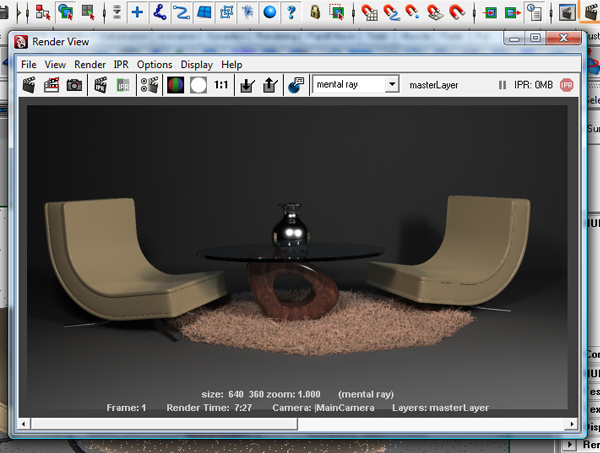Click select by hierarchy icon in Maya toolbar

pos(43,12)
